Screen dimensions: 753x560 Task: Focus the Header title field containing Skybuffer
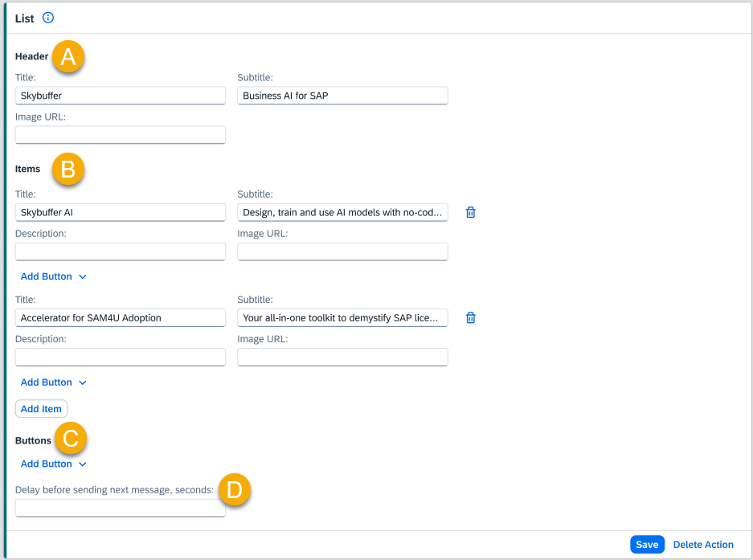pyautogui.click(x=121, y=96)
